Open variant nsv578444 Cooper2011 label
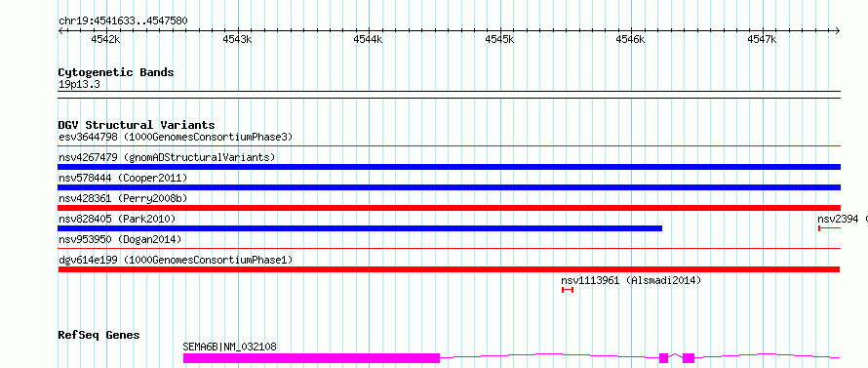The image size is (868, 368). [123, 178]
